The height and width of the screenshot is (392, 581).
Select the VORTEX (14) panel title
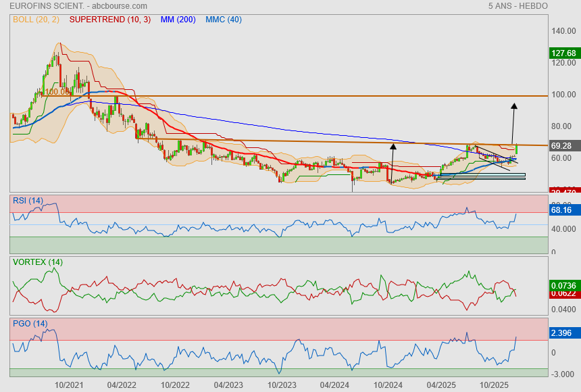click(37, 262)
